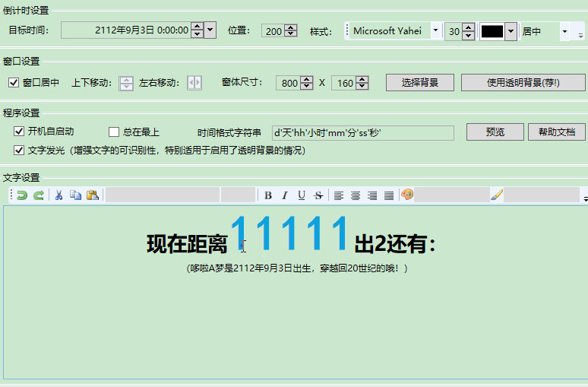Viewport: 588px width, 387px height.
Task: Increase the target time value
Action: pos(198,27)
